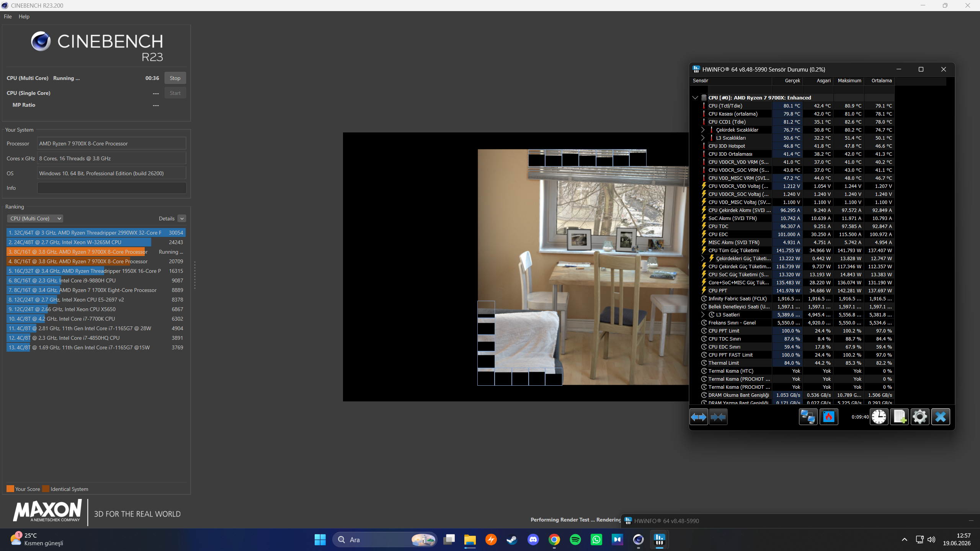Sort HWiNFO by the Gerçek column header
The width and height of the screenshot is (980, 551).
click(x=787, y=81)
